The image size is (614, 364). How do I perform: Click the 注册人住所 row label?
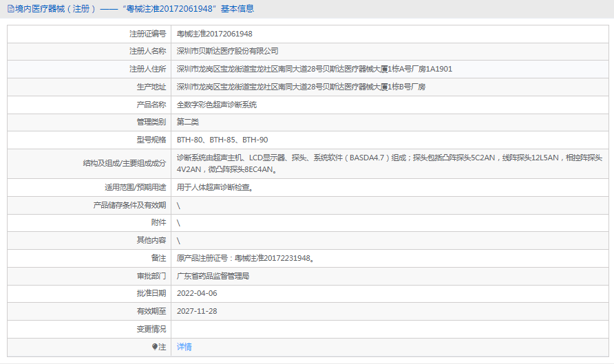point(147,69)
